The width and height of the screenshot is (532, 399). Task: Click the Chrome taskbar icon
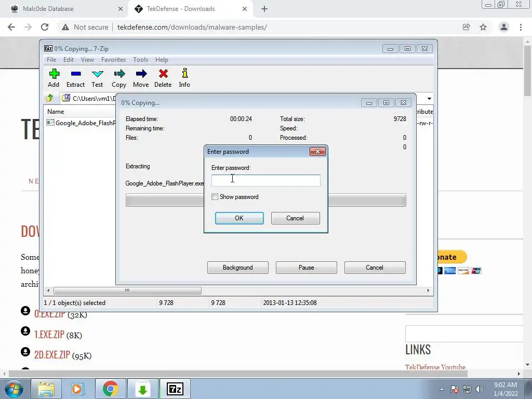click(111, 389)
